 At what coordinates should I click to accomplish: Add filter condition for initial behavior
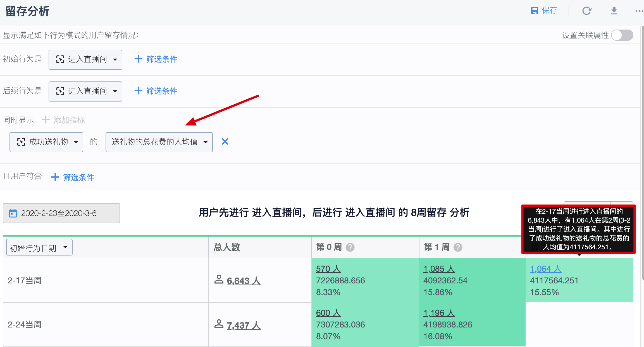pos(156,59)
